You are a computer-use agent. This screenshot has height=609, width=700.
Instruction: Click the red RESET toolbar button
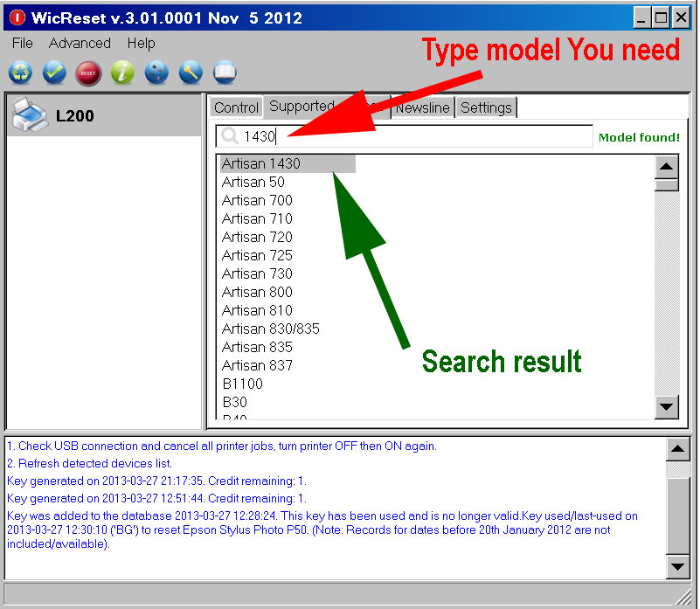point(88,73)
